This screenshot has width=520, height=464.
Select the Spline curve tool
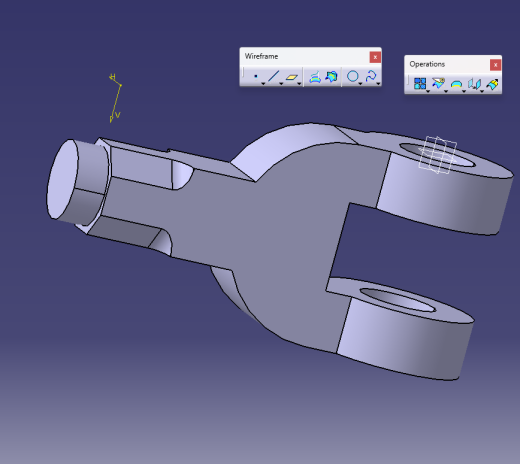[371, 76]
